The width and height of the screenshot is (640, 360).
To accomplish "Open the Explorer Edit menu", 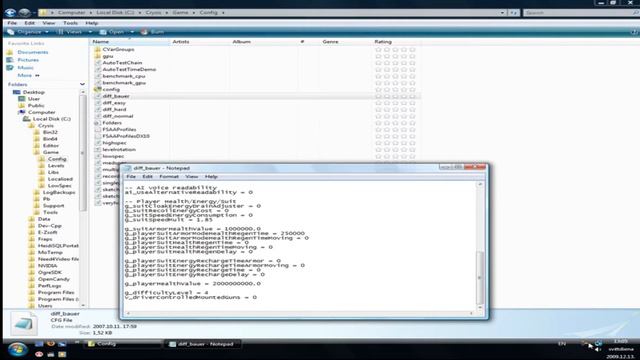I will [29, 23].
